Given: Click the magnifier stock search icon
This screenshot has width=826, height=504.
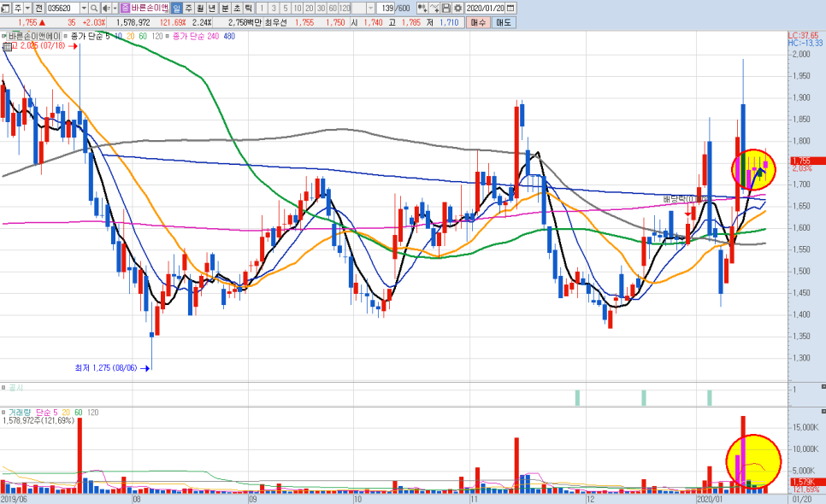Looking at the screenshot, I should pyautogui.click(x=94, y=8).
